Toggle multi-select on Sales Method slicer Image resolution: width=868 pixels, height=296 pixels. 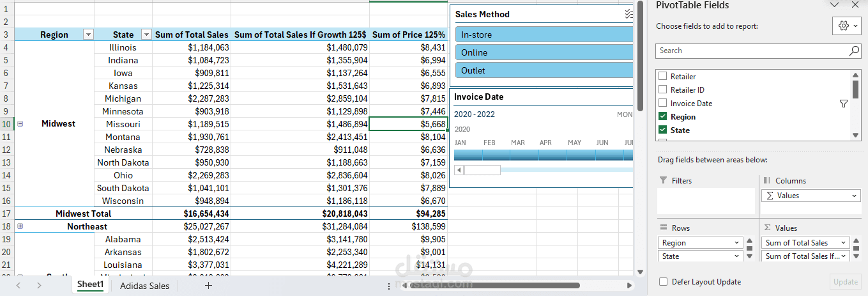[629, 14]
